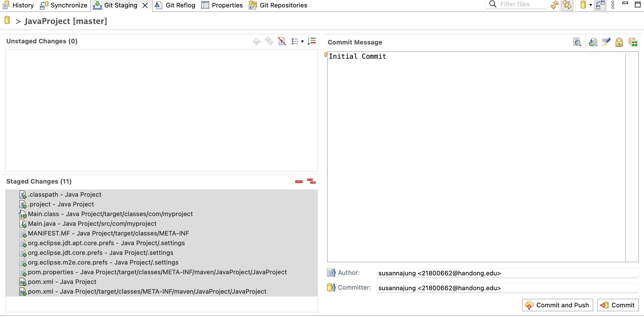Open the Git Repositories tab
The width and height of the screenshot is (644, 317).
[278, 5]
